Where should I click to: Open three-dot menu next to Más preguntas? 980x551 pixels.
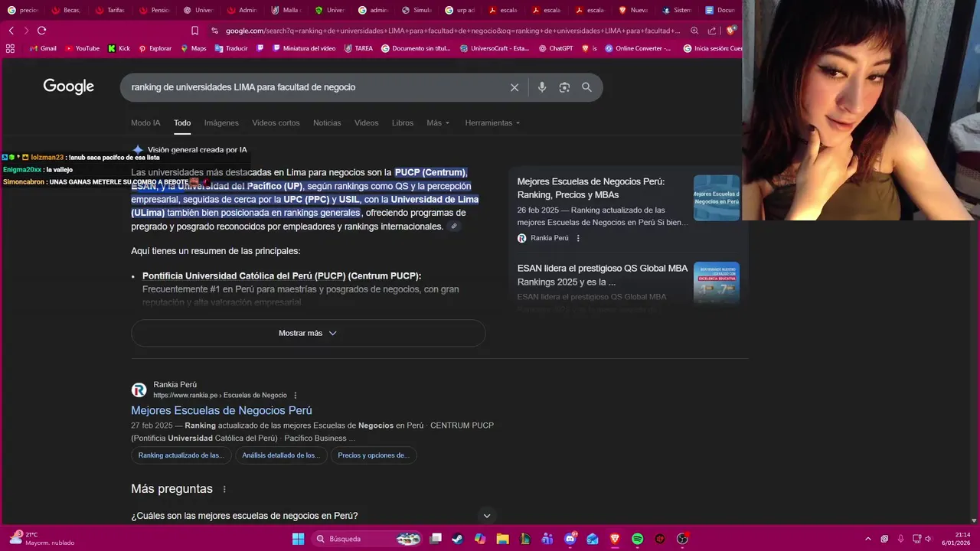click(x=224, y=489)
